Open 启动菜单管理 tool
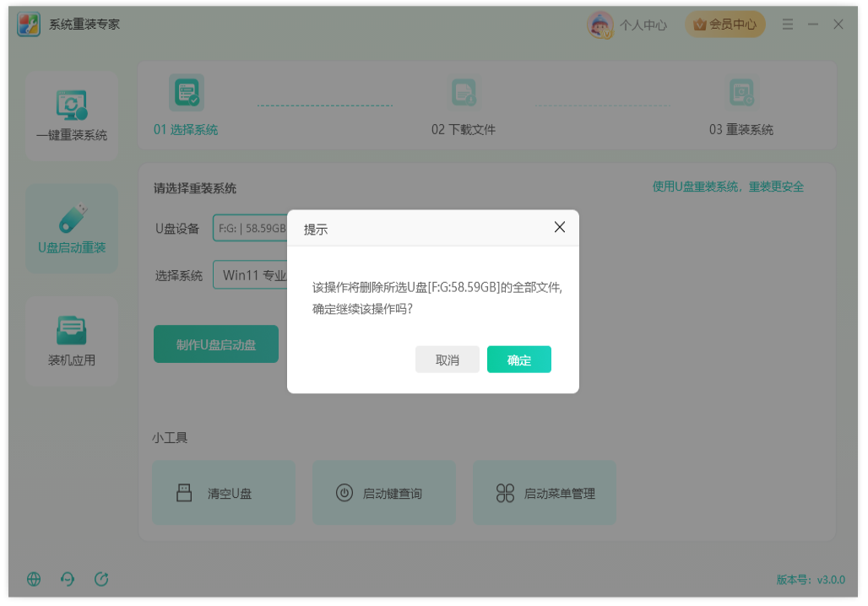Viewport: 868px width, 606px height. click(x=545, y=493)
